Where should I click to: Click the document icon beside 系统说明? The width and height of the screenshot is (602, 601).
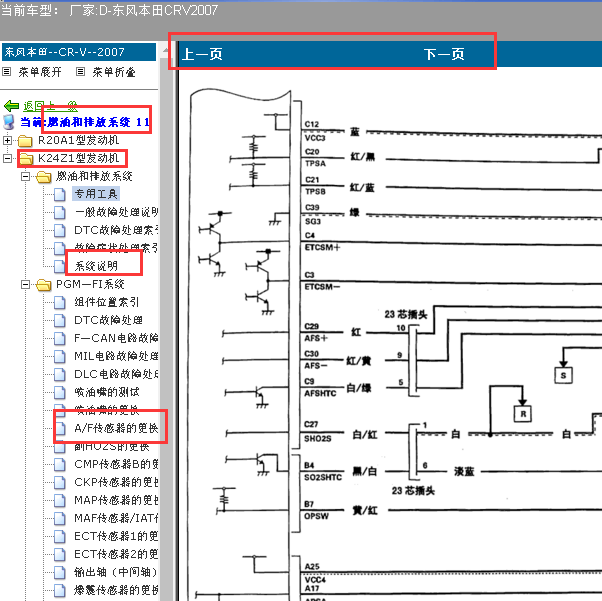(x=60, y=266)
